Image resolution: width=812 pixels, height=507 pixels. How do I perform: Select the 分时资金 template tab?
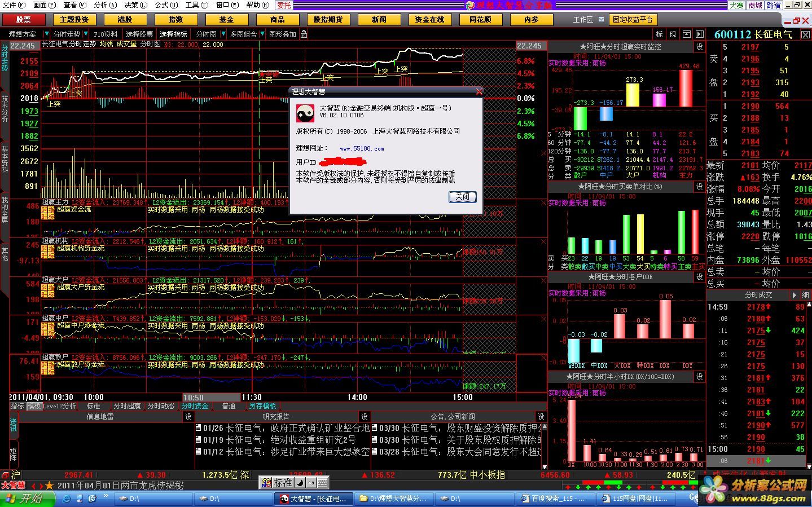click(x=195, y=406)
